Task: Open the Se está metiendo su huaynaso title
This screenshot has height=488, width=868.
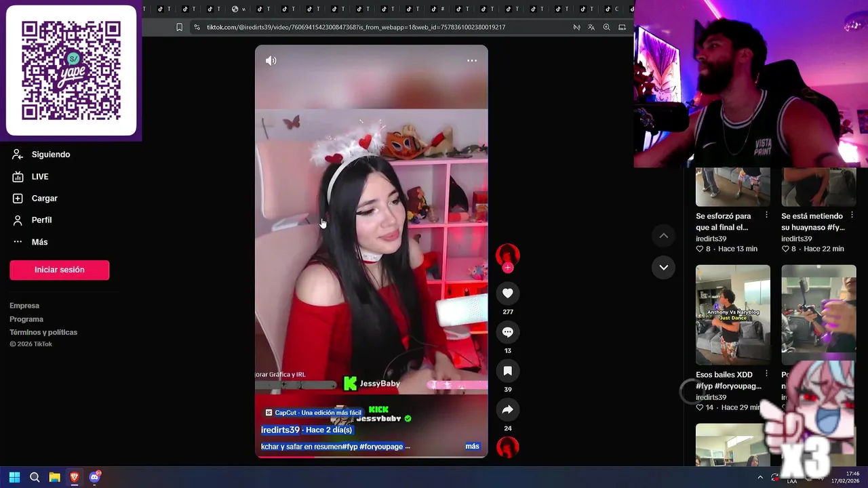Action: pos(812,222)
